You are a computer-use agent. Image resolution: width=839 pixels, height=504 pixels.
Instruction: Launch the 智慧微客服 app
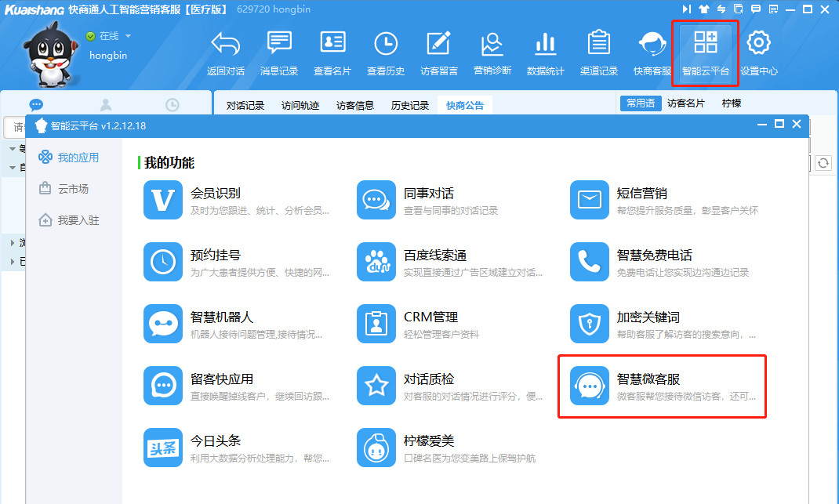661,386
